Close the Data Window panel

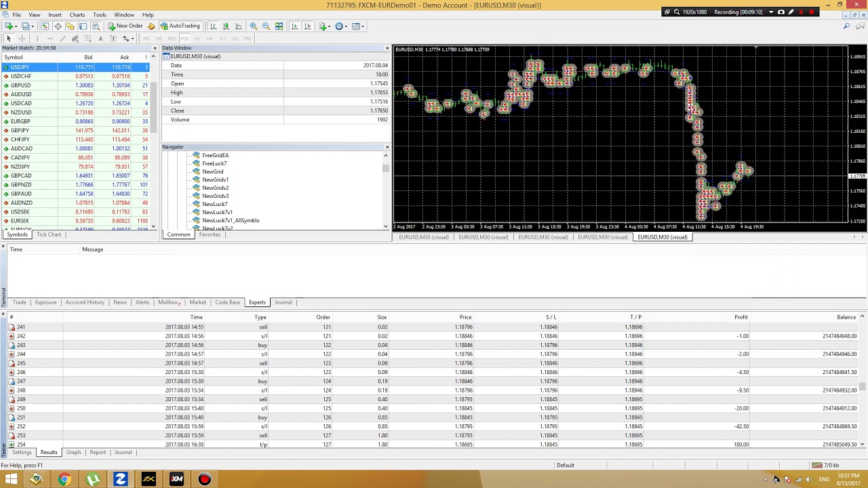point(387,48)
